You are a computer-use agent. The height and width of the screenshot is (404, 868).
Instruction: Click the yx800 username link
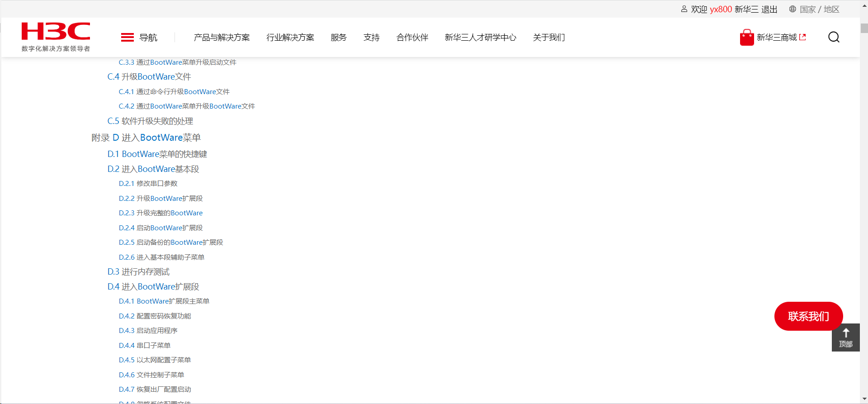click(x=721, y=9)
